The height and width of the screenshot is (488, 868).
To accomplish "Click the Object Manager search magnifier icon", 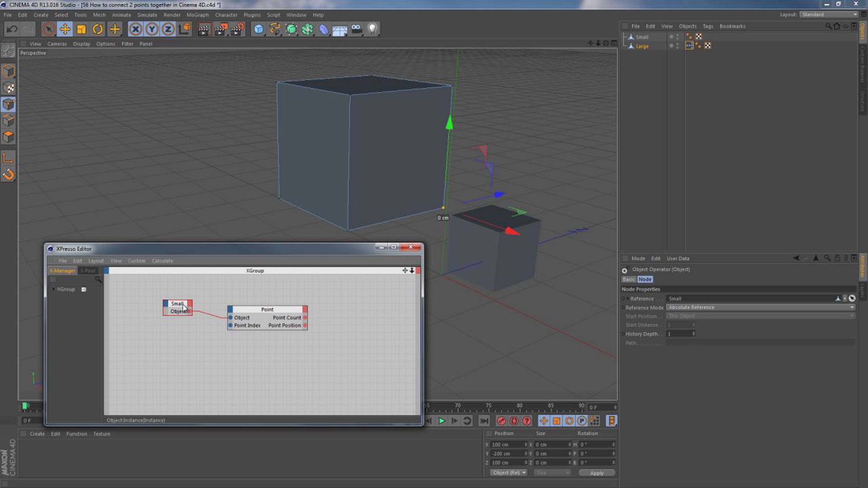I will click(828, 26).
